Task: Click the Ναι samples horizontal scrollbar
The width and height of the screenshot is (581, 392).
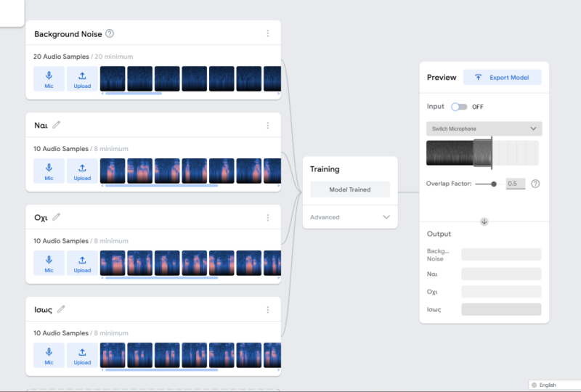Action: (x=161, y=186)
